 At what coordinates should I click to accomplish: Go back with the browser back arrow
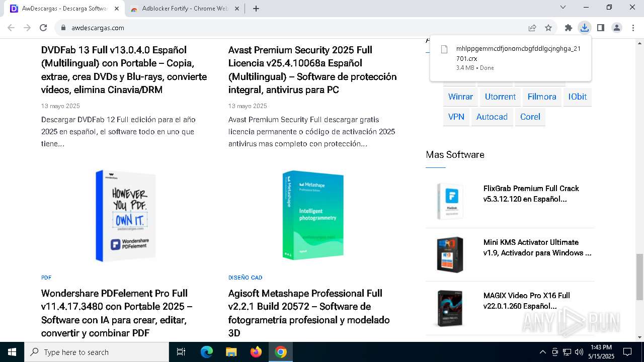click(11, 28)
